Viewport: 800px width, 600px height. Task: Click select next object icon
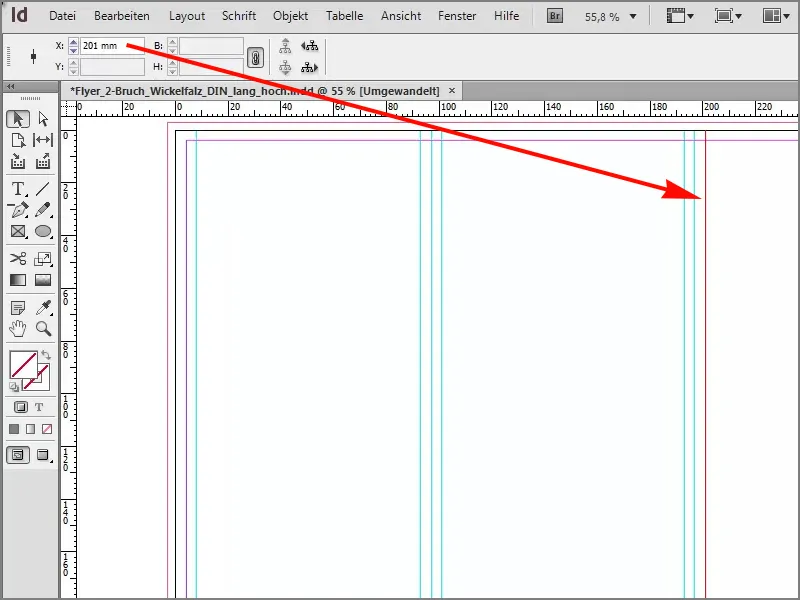309,67
